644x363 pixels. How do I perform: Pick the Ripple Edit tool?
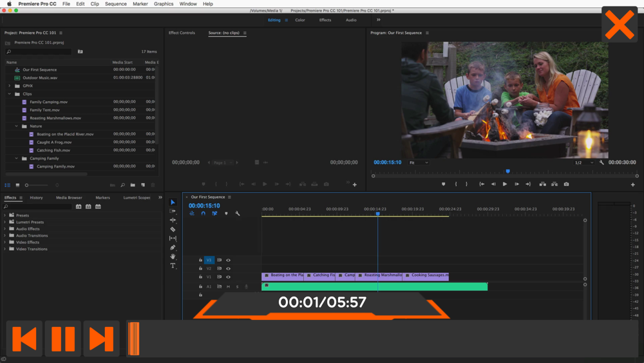[173, 221]
